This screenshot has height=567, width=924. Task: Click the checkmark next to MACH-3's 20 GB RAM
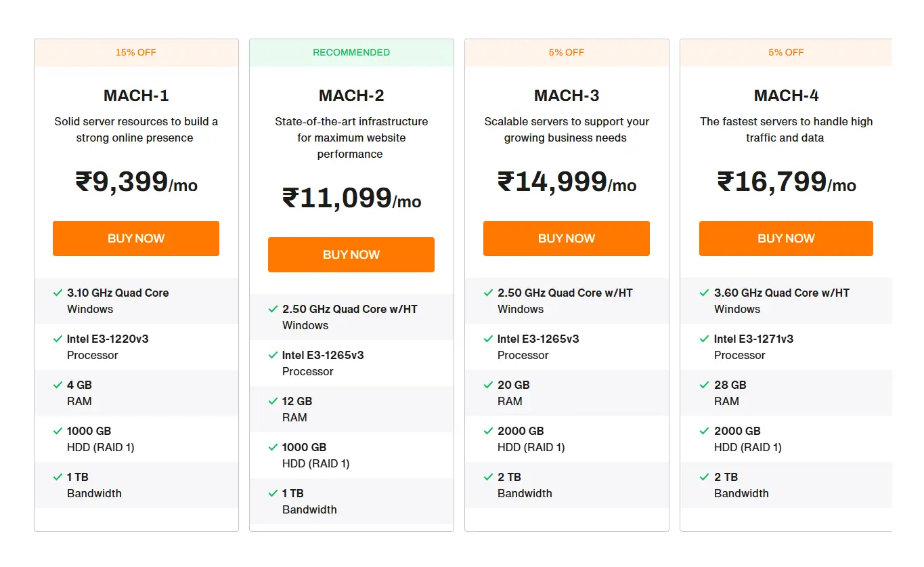pos(487,385)
